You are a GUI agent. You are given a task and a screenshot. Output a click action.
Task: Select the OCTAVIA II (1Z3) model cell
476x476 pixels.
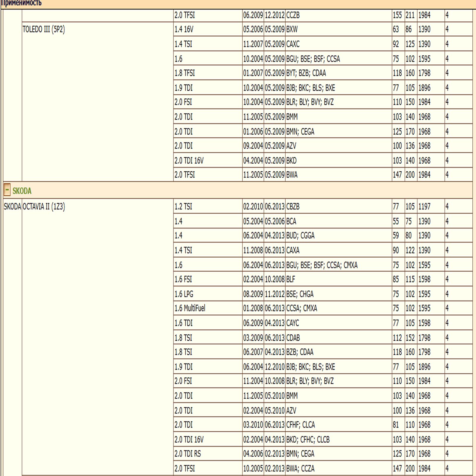[44, 206]
